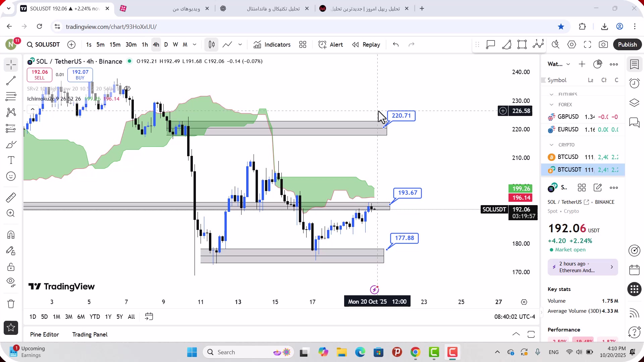Open Windows Start menu

192,352
